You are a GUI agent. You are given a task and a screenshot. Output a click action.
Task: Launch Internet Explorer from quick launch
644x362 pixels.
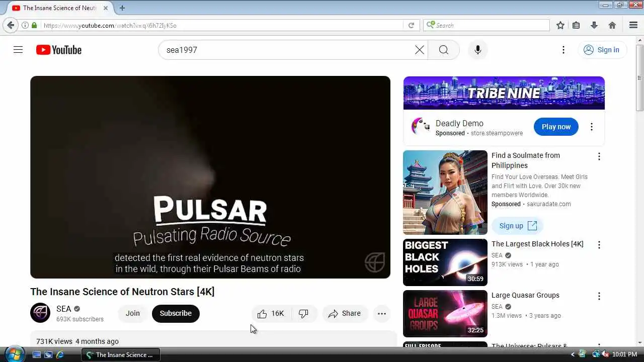[x=60, y=354]
